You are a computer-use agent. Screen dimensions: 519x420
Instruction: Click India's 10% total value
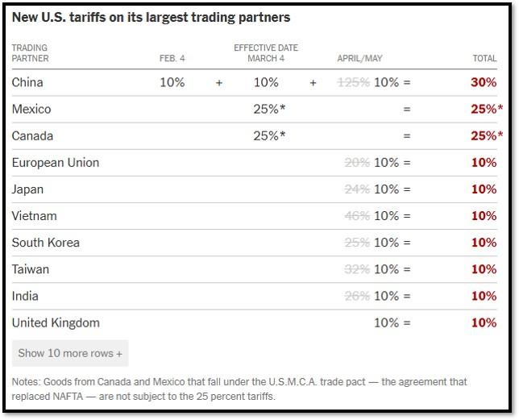[484, 296]
